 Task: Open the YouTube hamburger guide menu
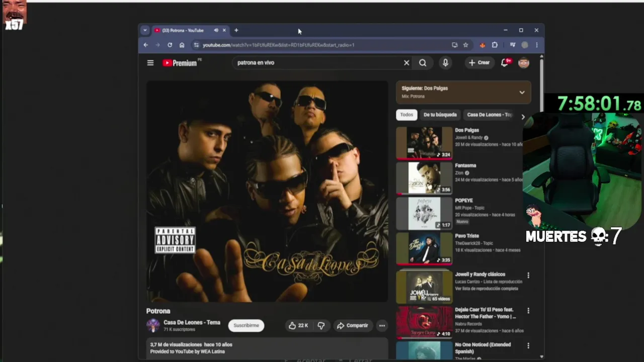click(150, 63)
